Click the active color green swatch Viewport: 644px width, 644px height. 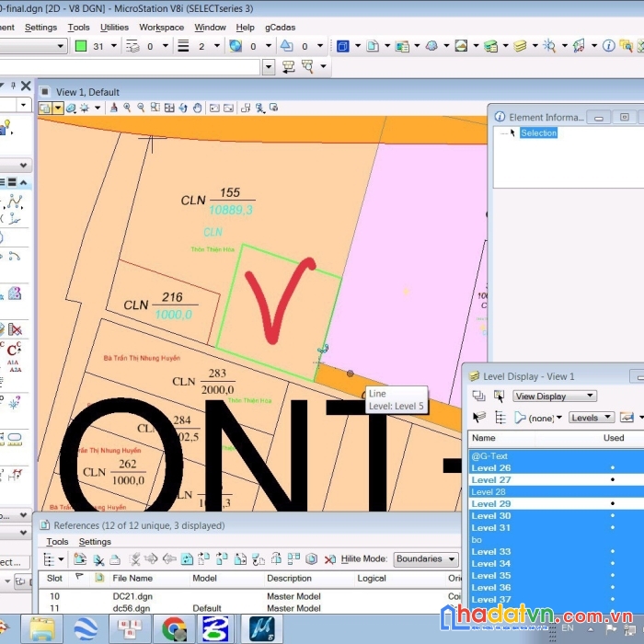click(x=81, y=46)
